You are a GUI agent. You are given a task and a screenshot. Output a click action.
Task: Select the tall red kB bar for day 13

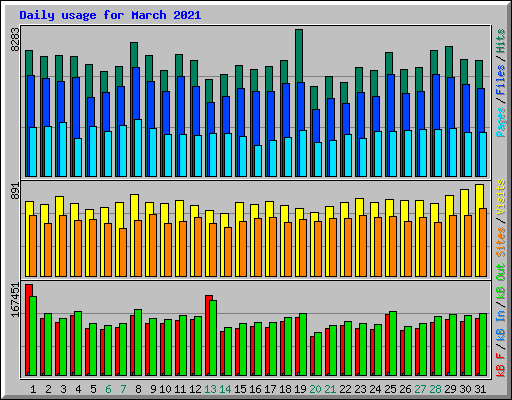click(x=208, y=335)
